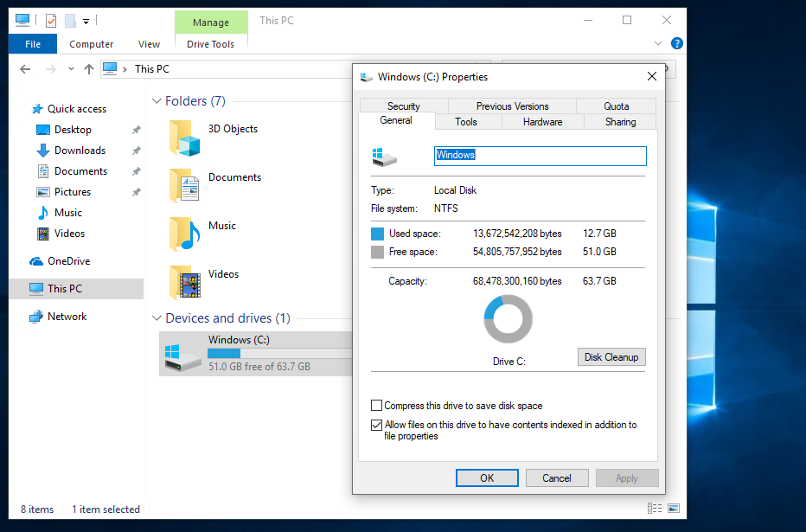This screenshot has width=806, height=532.
Task: Collapse the Folders (7) section
Action: 157,101
